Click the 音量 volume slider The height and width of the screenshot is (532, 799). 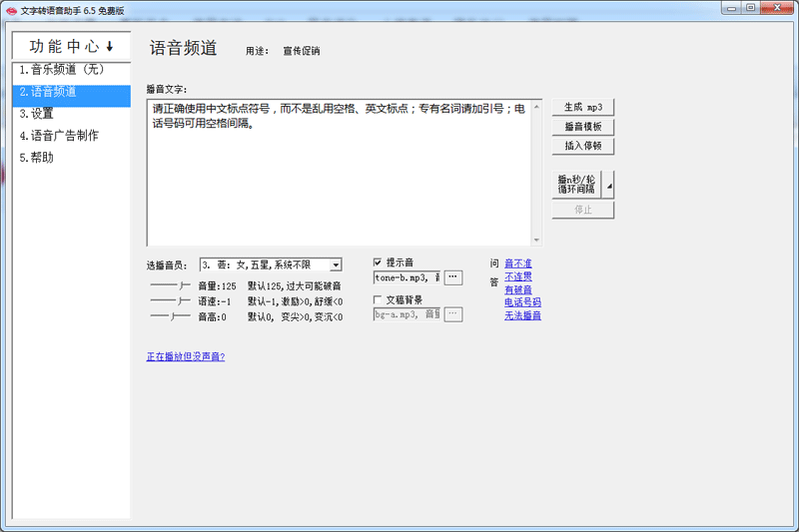click(169, 285)
